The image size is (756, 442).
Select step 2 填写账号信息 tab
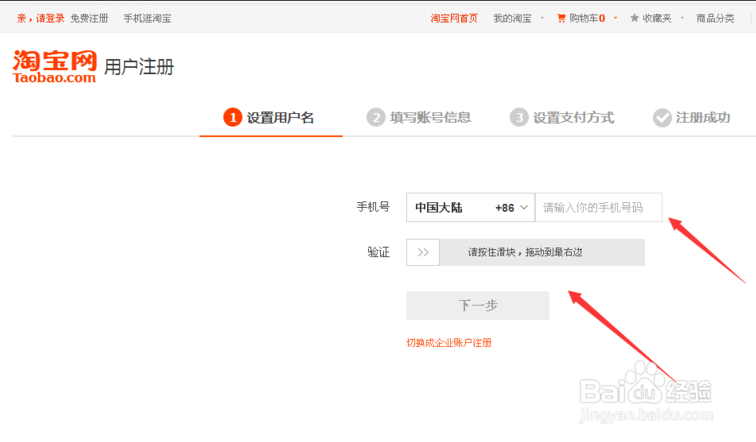point(418,118)
